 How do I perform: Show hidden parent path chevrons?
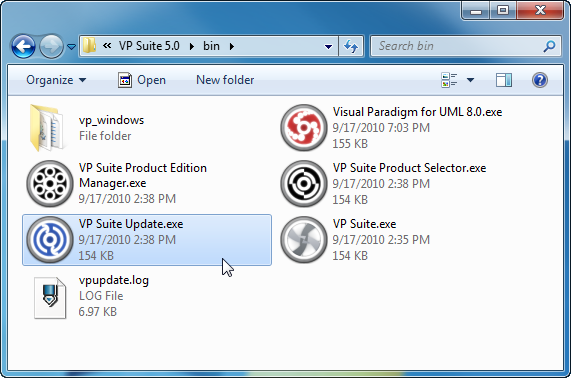pos(107,46)
